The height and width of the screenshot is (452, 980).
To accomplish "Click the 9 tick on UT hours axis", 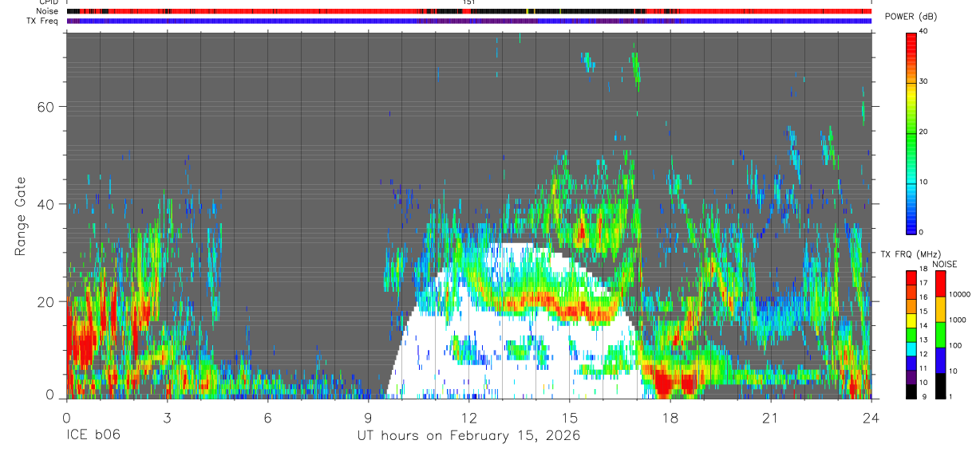I will pos(368,418).
